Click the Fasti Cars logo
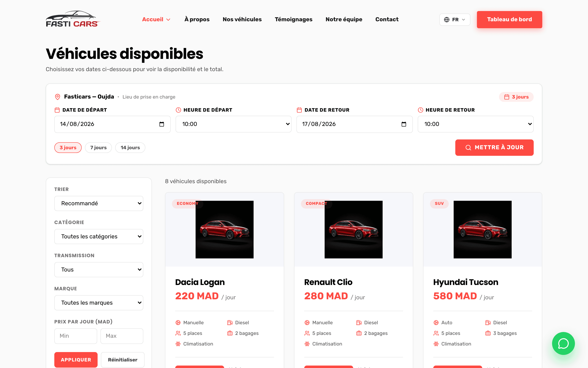This screenshot has height=368, width=588. (73, 19)
